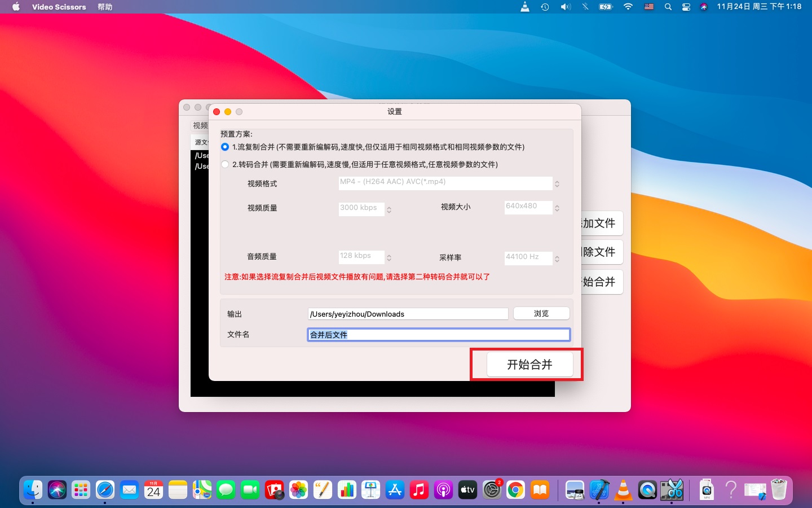Click the 输出 output path field

point(408,314)
